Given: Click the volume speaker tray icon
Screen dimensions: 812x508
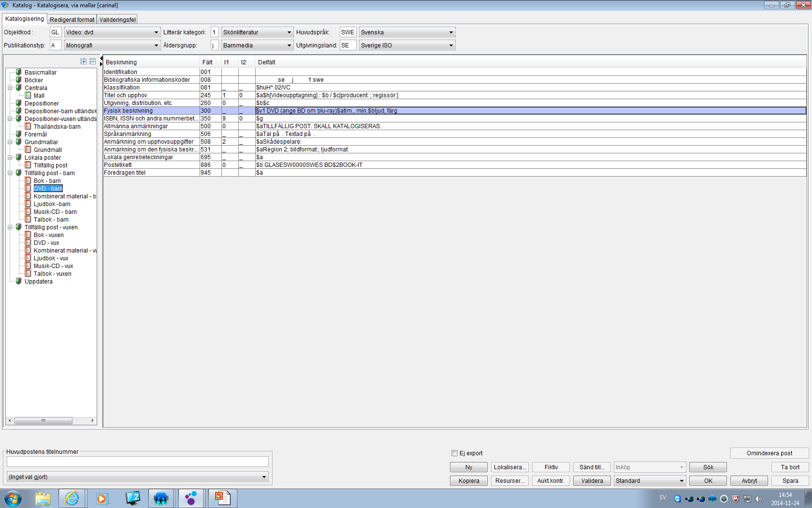Looking at the screenshot, I should (758, 499).
